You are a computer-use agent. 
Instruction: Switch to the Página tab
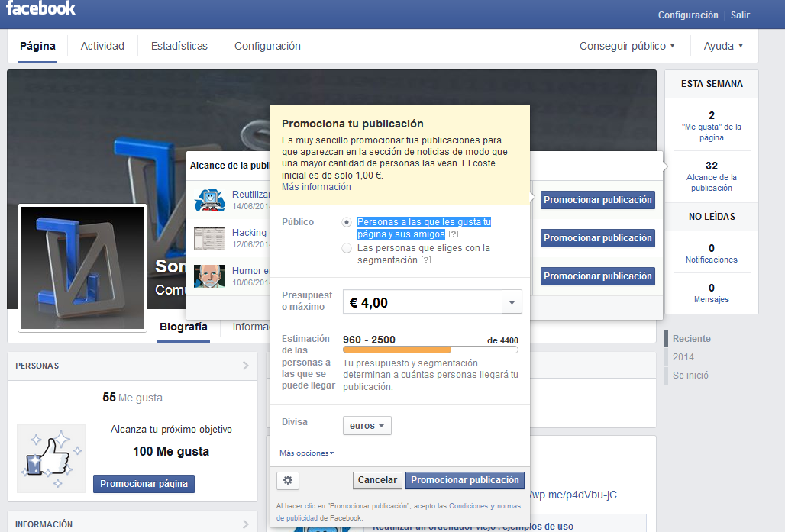[37, 46]
